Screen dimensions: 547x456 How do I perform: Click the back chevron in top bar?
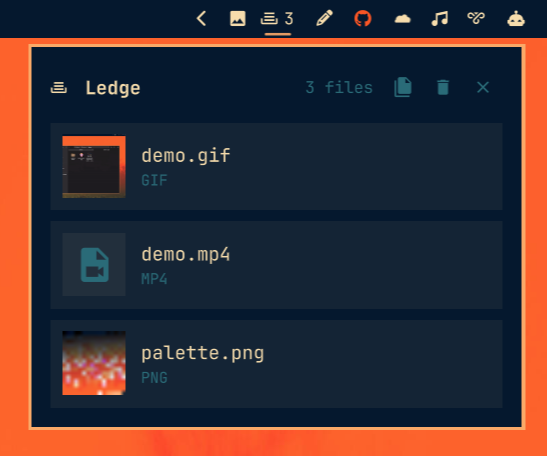[x=201, y=18]
